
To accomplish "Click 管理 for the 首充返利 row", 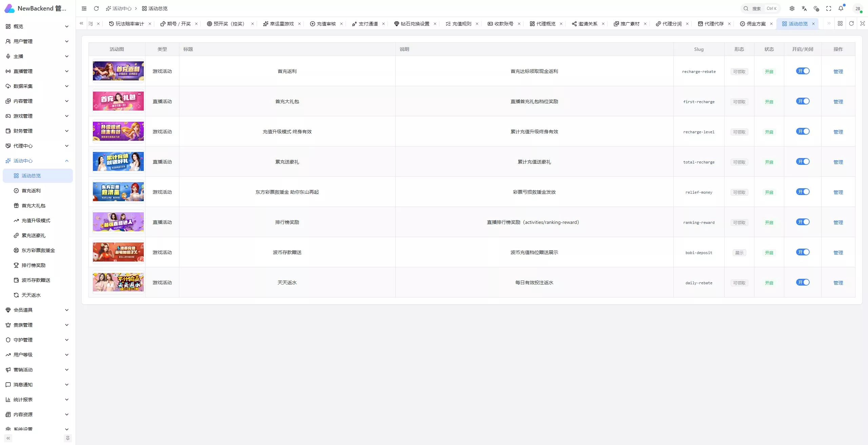I will pyautogui.click(x=838, y=72).
